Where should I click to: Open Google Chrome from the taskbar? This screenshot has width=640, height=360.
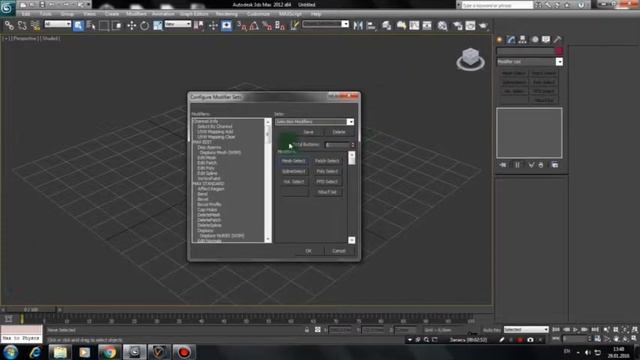coord(109,352)
